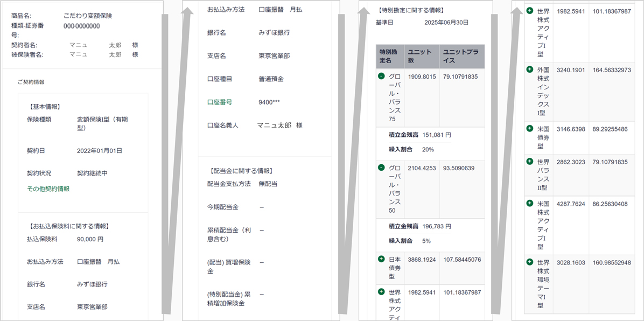Open the その他契約情報 link

coord(48,189)
